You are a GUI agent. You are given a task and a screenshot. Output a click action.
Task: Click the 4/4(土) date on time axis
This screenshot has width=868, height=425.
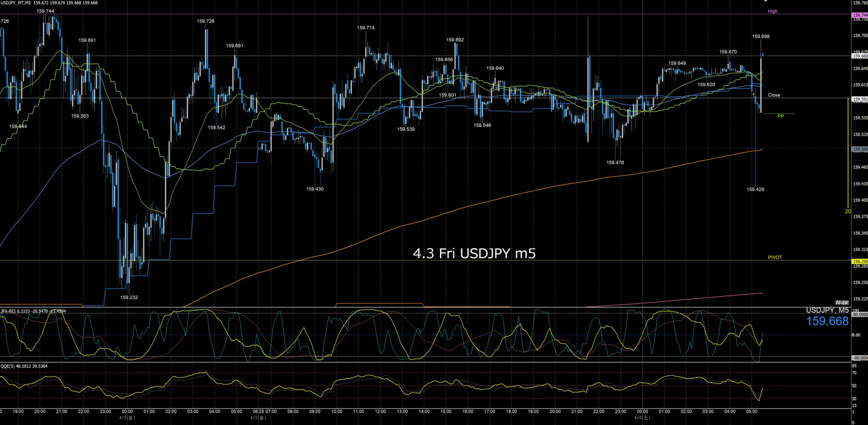(x=642, y=417)
